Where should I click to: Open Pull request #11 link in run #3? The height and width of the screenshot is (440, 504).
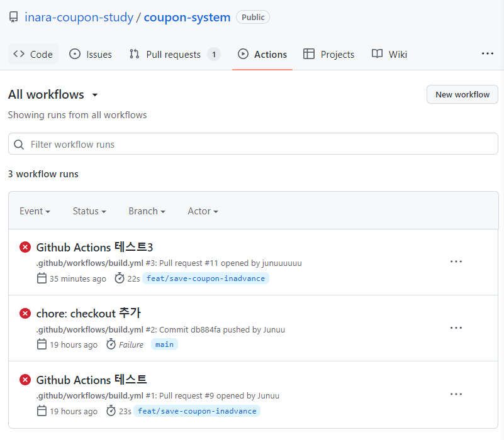pos(189,263)
